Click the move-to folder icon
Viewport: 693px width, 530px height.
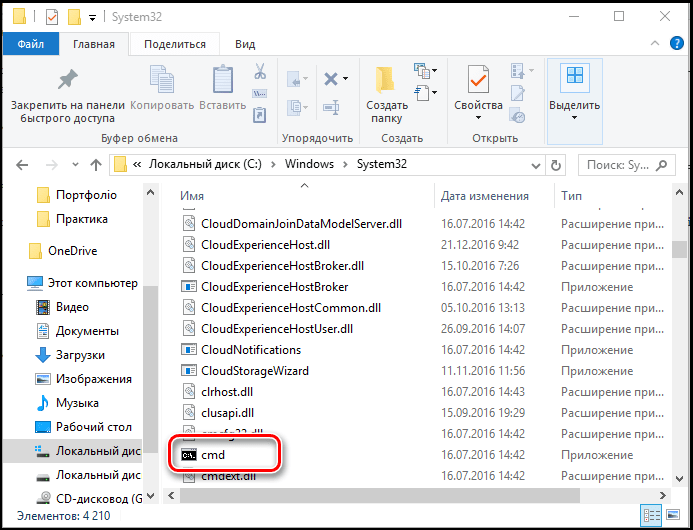point(294,79)
